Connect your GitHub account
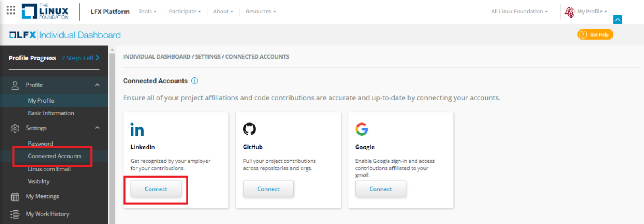Image resolution: width=644 pixels, height=224 pixels. 268,189
